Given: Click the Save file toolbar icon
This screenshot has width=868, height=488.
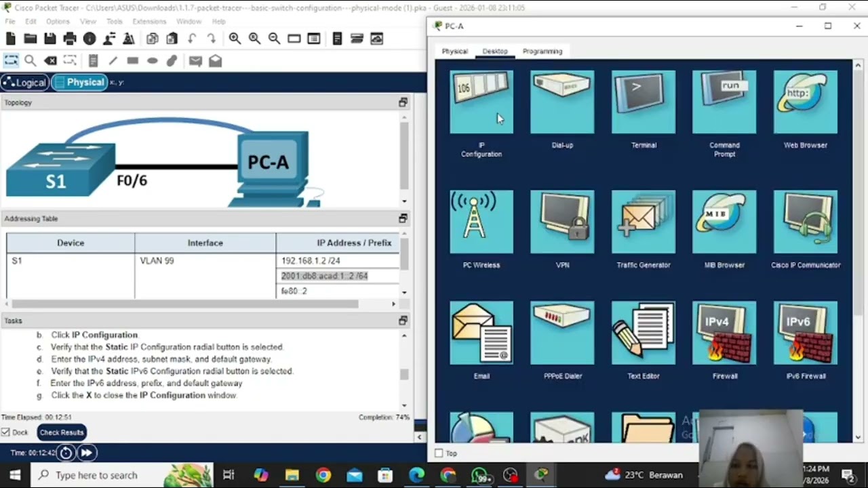Looking at the screenshot, I should tap(50, 39).
